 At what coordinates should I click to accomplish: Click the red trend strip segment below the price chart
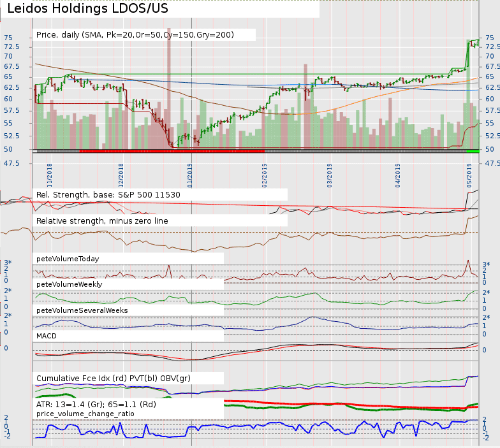pyautogui.click(x=172, y=151)
